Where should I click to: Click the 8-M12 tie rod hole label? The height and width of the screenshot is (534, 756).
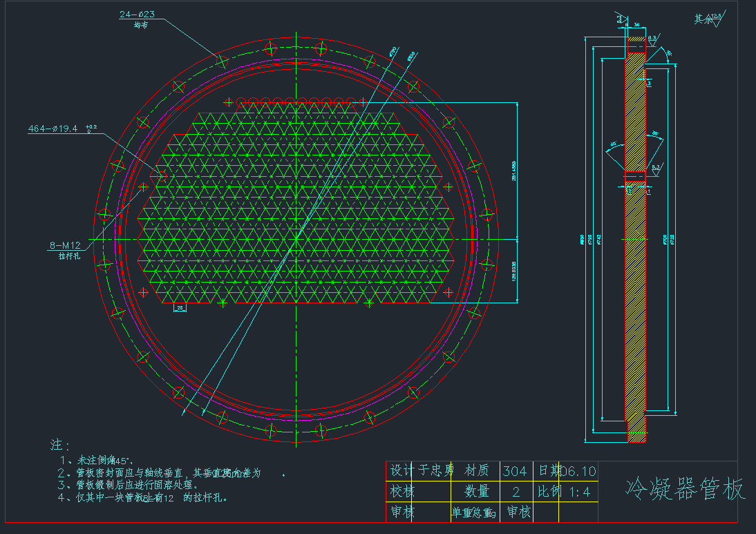65,245
